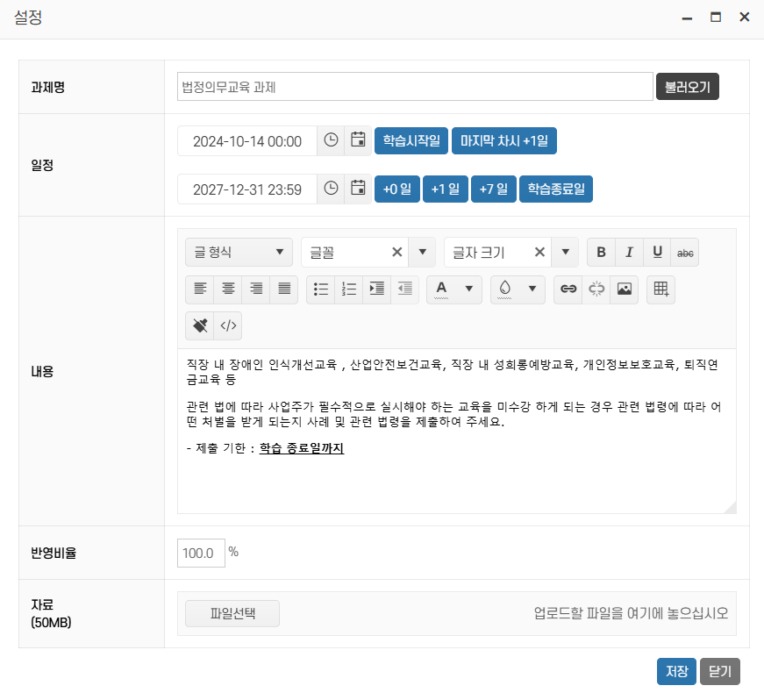Expand the 글자 크기 font size dropdown arrow

[565, 253]
